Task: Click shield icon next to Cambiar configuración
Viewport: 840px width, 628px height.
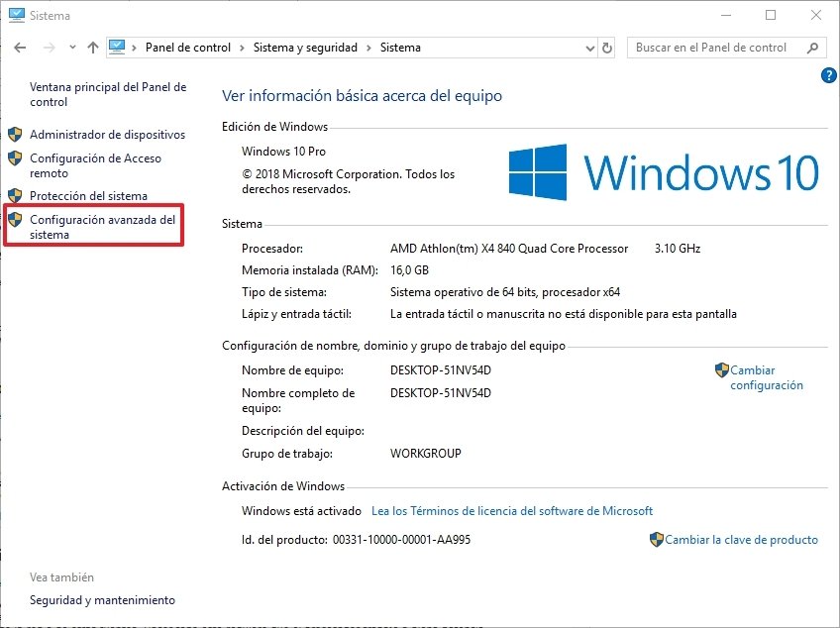Action: tap(721, 370)
